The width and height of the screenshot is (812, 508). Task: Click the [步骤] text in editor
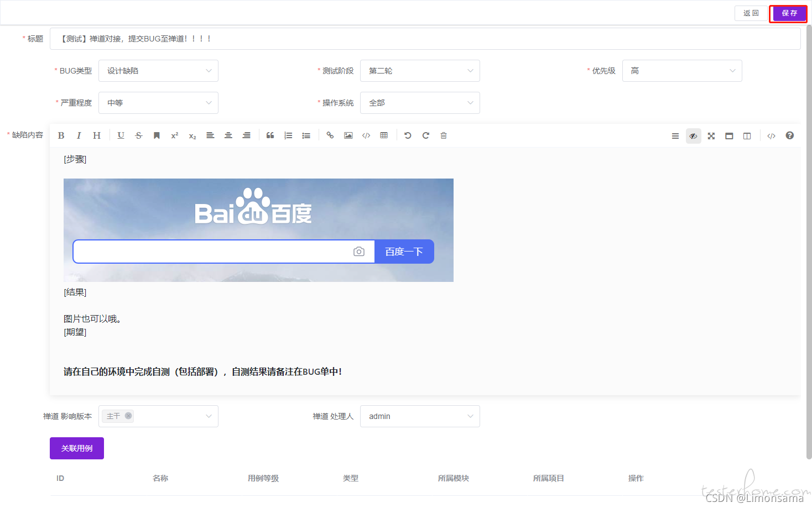click(x=75, y=159)
